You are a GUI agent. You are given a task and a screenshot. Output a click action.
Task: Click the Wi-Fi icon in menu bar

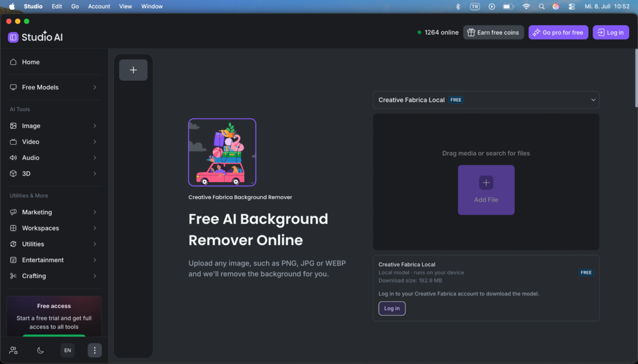click(526, 7)
